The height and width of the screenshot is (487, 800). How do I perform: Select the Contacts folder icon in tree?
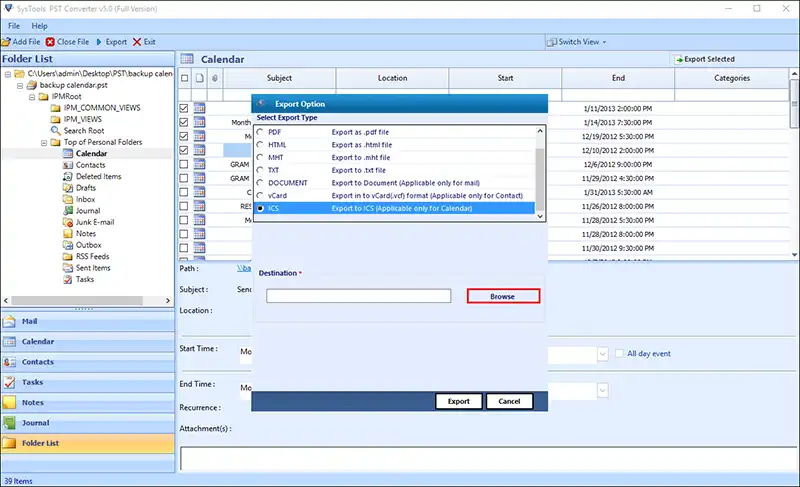click(x=68, y=165)
